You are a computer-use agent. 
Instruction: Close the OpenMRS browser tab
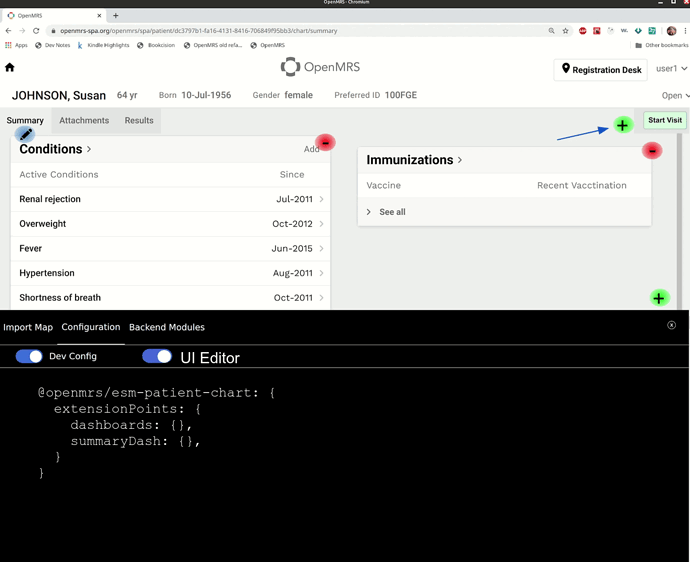click(99, 15)
